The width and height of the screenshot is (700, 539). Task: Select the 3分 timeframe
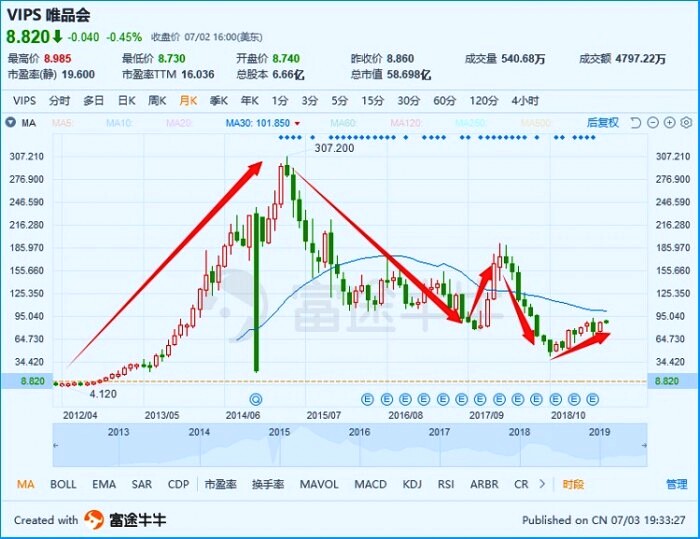[309, 100]
